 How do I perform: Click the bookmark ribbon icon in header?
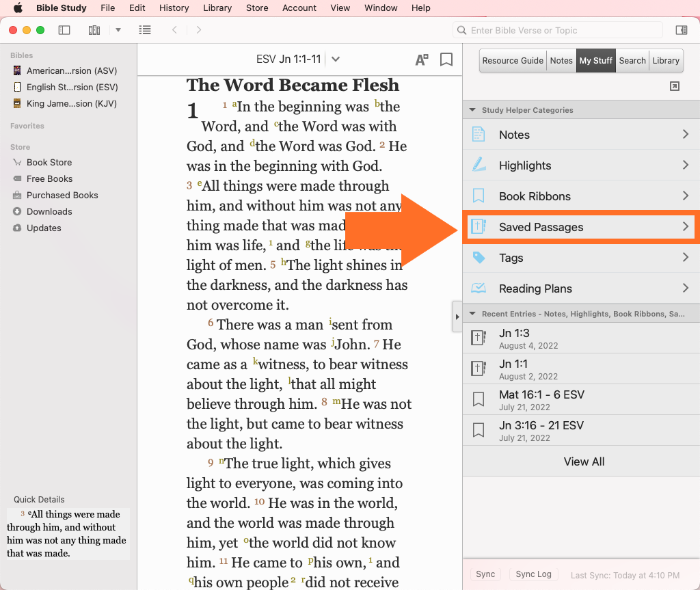(x=446, y=59)
